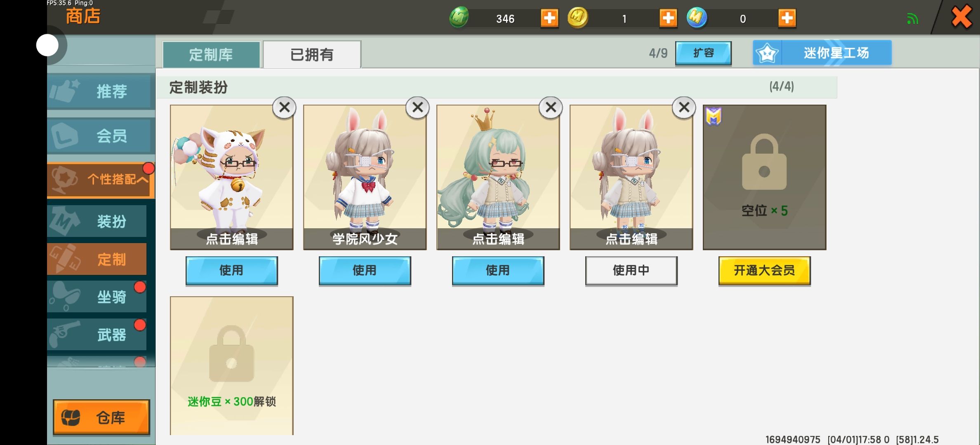Remove the crowned green-hair outfit
Viewport: 980px width, 445px height.
click(x=551, y=108)
